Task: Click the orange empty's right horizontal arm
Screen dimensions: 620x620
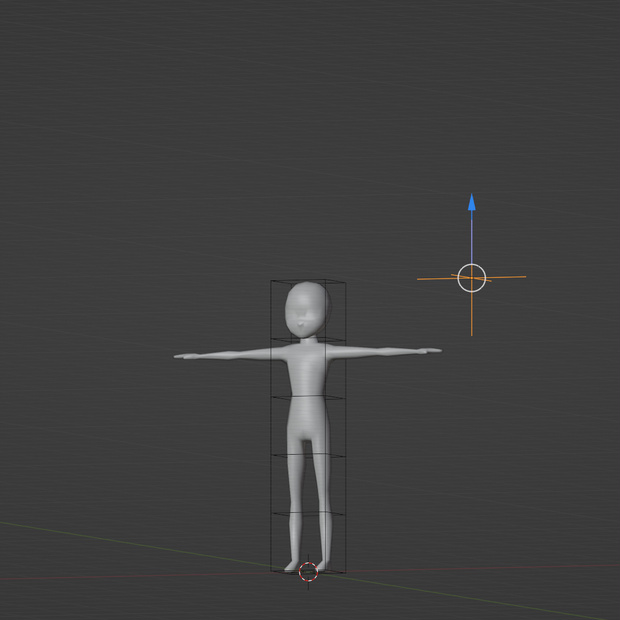Action: (x=506, y=277)
